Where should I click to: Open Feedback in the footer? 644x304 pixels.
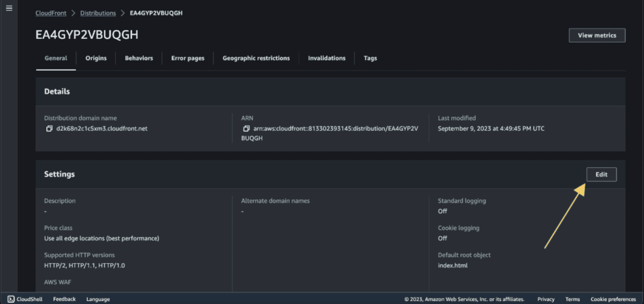click(x=64, y=299)
